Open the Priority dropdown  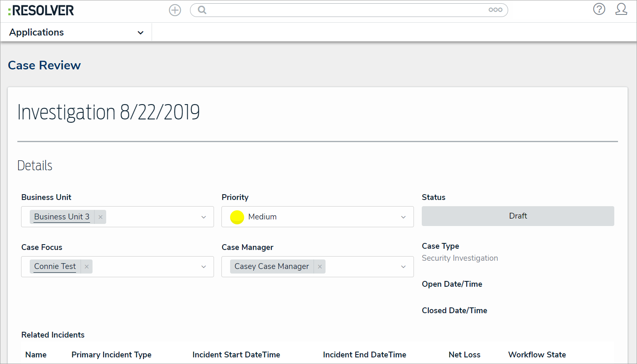(x=403, y=217)
